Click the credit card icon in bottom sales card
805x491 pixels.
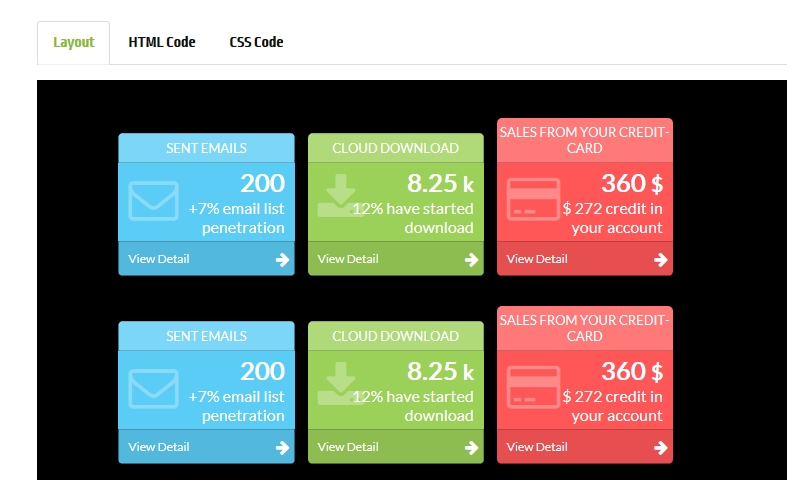tap(533, 390)
